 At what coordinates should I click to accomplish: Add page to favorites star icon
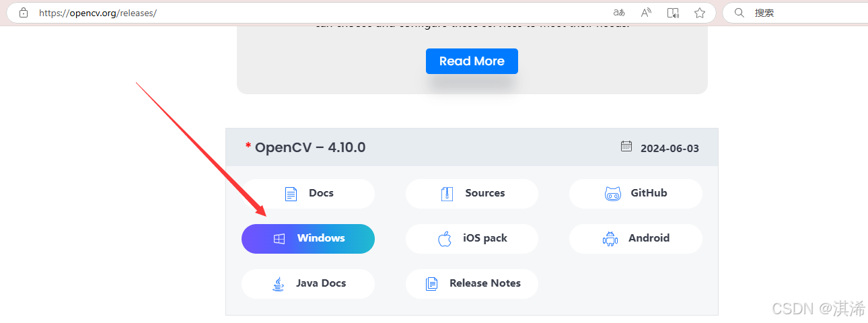pyautogui.click(x=700, y=13)
